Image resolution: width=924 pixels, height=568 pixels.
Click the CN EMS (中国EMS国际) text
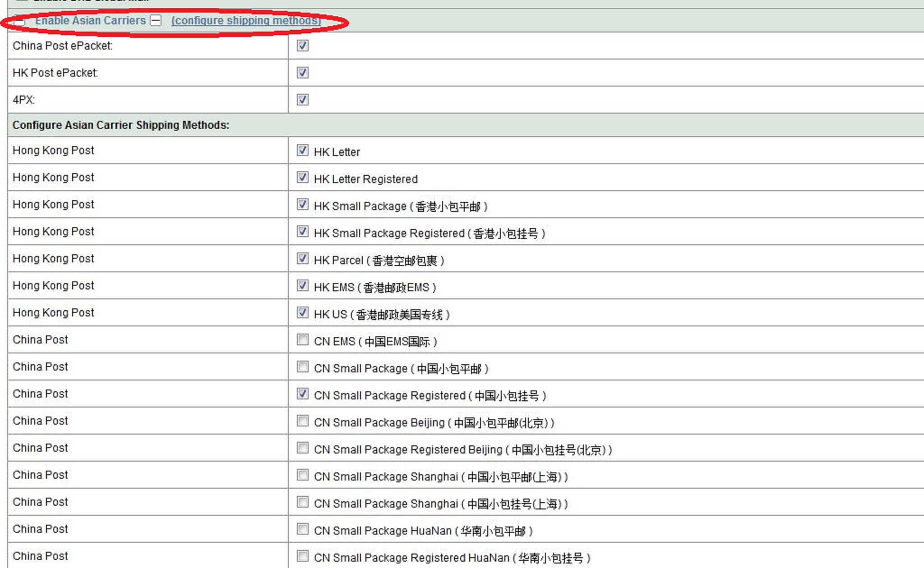coord(375,341)
